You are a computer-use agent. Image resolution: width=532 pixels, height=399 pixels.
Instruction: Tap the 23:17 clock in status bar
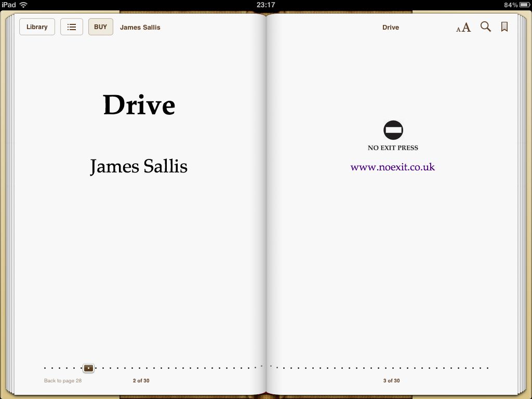(265, 5)
